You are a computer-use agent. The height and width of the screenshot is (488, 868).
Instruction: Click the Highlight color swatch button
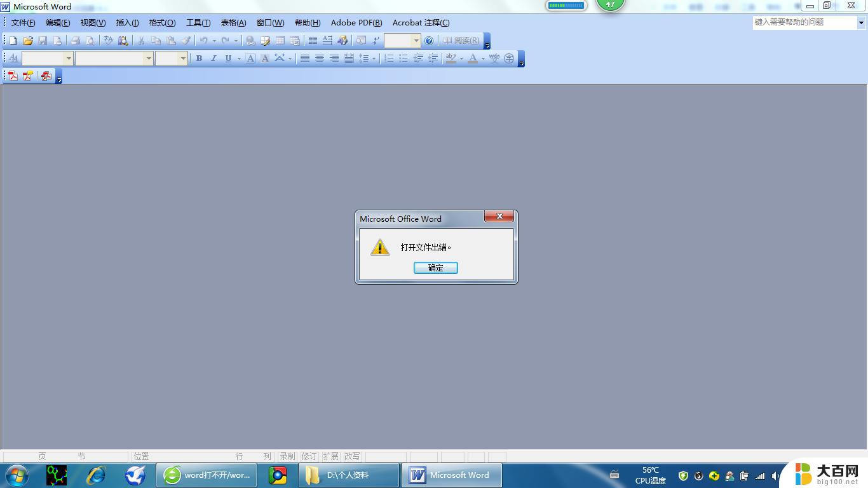[x=451, y=58]
